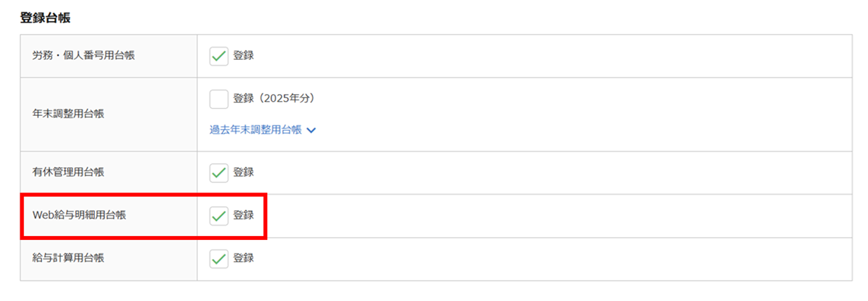Screen dimensions: 868x301
Task: Click the 登録 label in 有休管理用台帳 row
Action: click(x=243, y=173)
